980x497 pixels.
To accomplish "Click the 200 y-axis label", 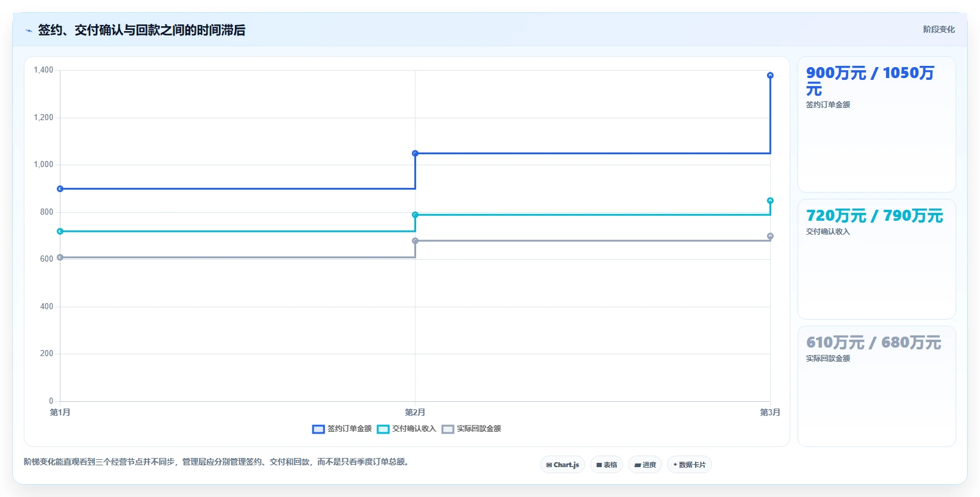I will tap(46, 354).
